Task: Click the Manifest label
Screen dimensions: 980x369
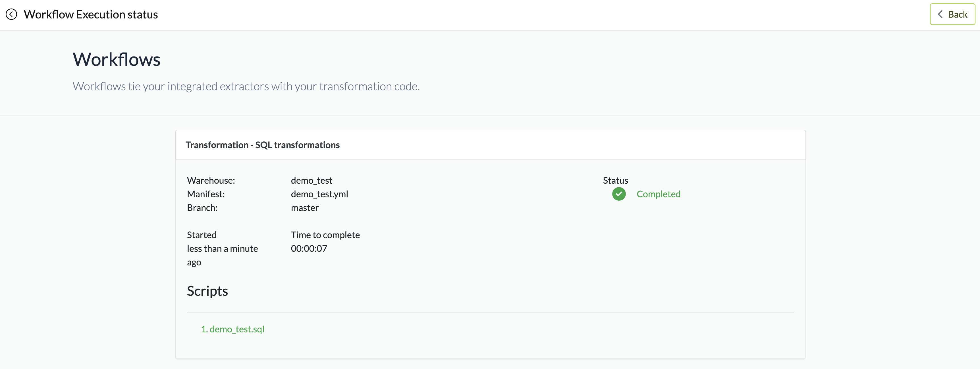Action: click(206, 194)
